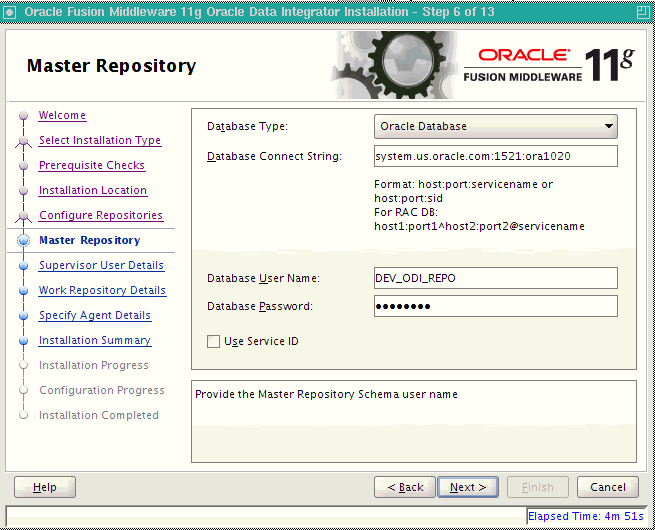The width and height of the screenshot is (655, 530).
Task: Jump to Supervisor User Details step
Action: (x=101, y=265)
